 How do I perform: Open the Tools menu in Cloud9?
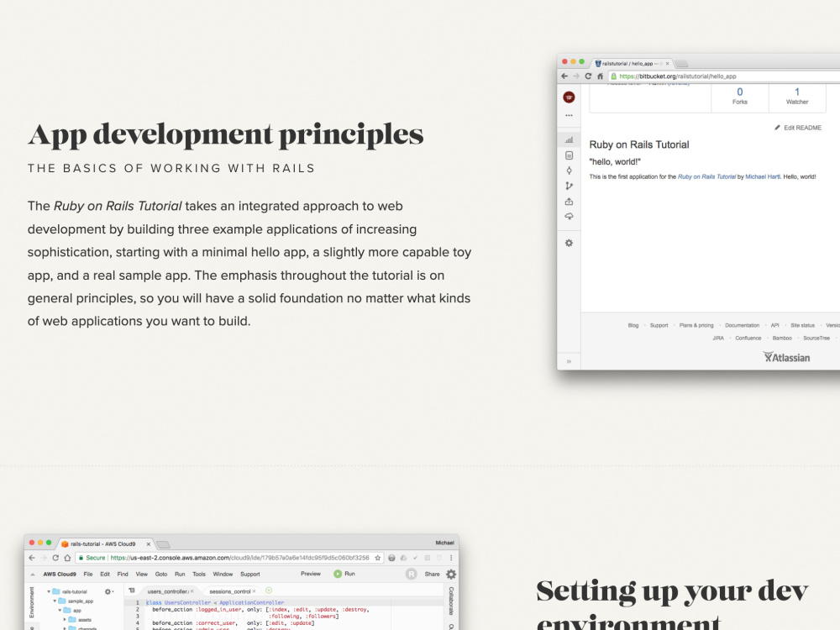[199, 574]
